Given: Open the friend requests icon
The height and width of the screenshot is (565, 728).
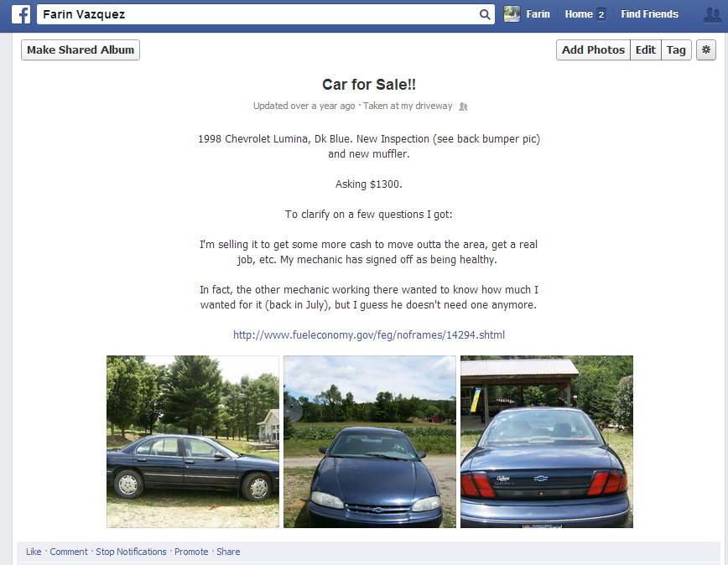Looking at the screenshot, I should 712,14.
